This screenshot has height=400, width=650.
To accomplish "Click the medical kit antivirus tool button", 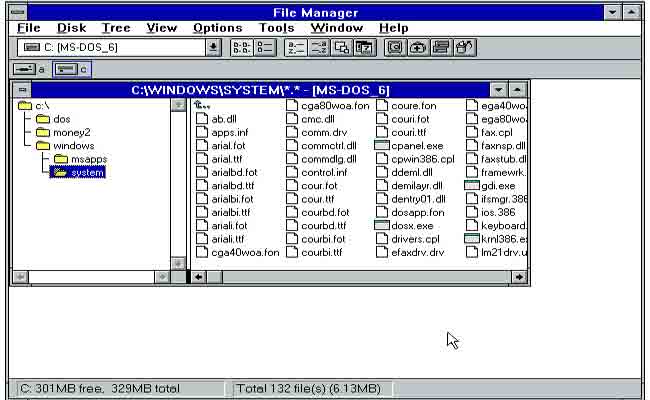I will (x=418, y=48).
